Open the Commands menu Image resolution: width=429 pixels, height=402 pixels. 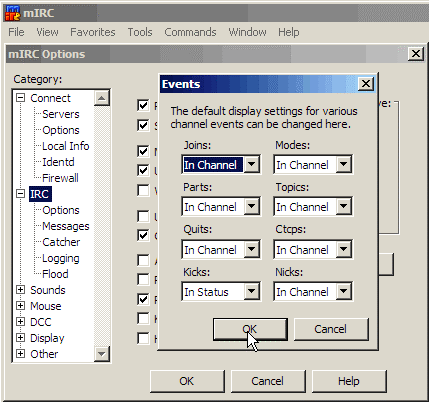coord(190,32)
